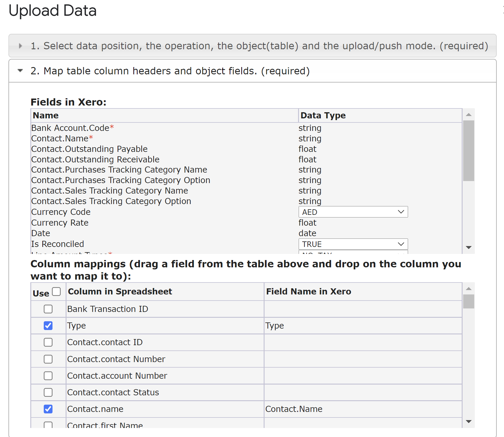The image size is (504, 437).
Task: Click the Column mappings scrollbar thumb
Action: [x=469, y=301]
